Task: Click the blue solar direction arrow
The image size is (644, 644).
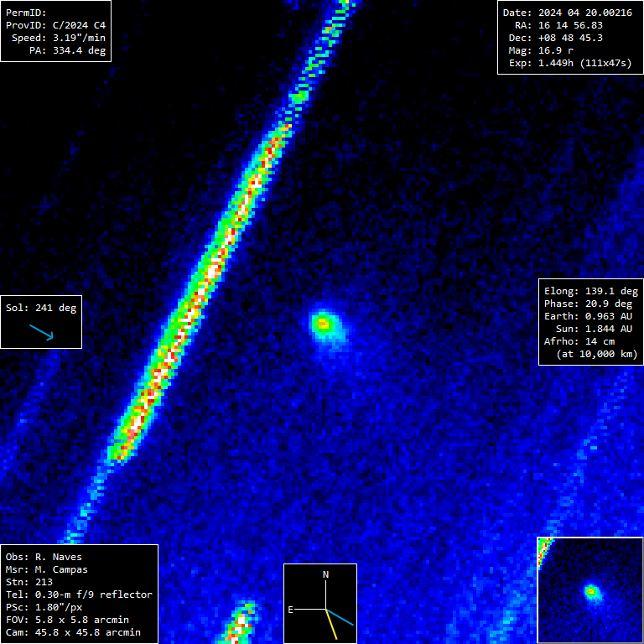Action: pyautogui.click(x=41, y=332)
